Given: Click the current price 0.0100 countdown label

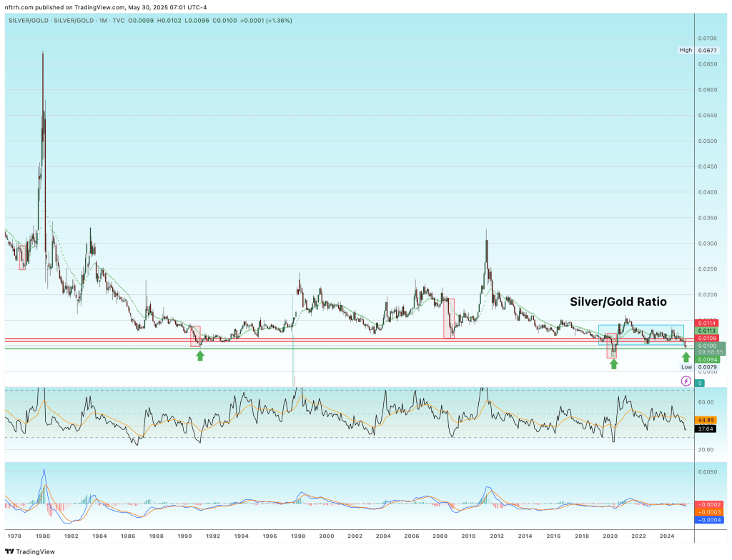Looking at the screenshot, I should [x=707, y=349].
